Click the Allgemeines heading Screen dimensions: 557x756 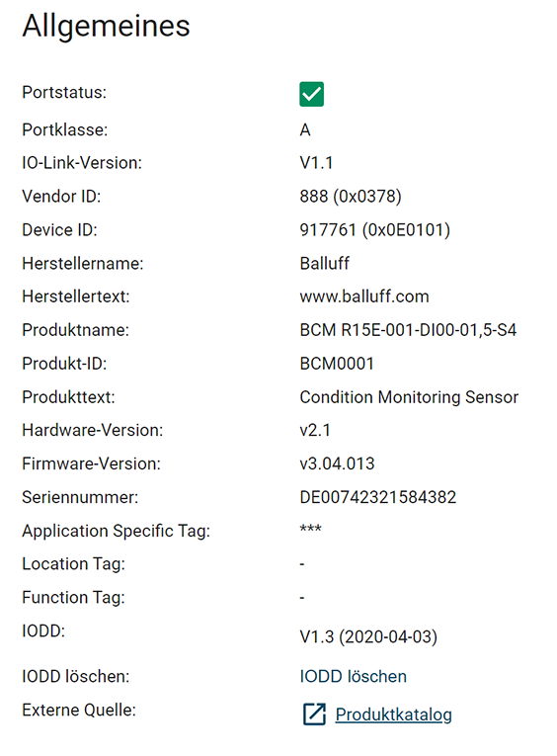point(106,26)
